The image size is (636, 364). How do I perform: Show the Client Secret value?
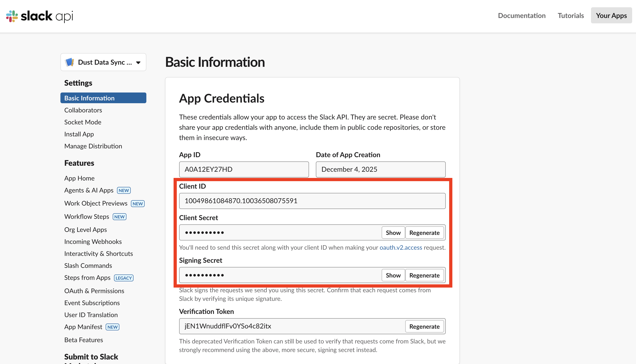pos(393,233)
